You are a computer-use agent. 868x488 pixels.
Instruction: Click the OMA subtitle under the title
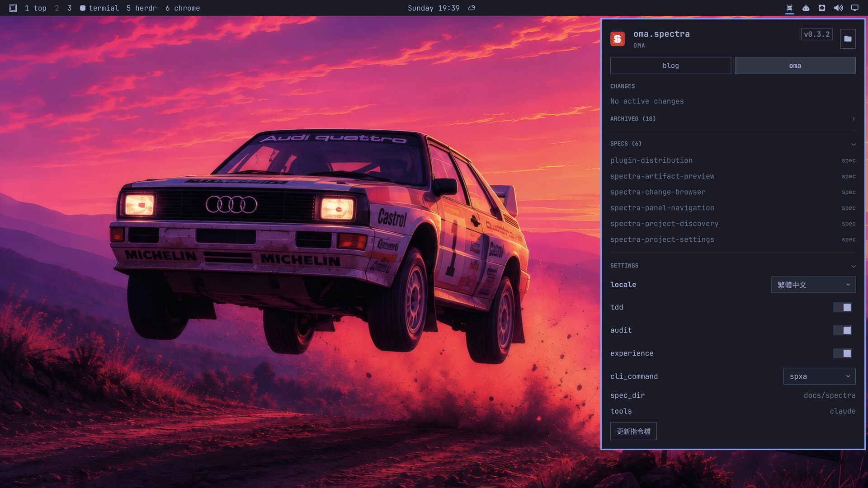(639, 46)
